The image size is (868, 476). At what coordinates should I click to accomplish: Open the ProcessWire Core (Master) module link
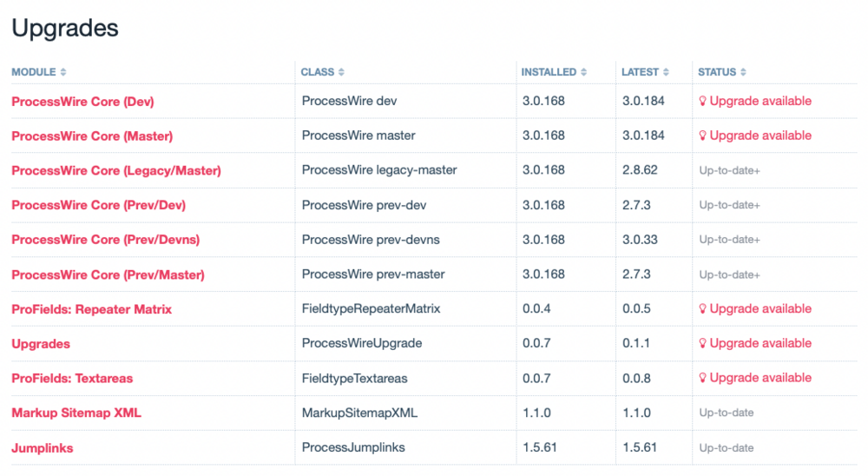point(92,136)
